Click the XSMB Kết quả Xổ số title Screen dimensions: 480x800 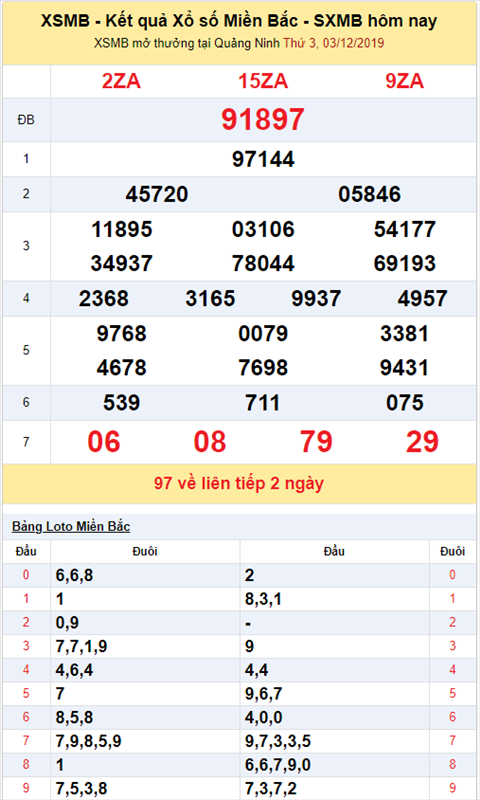click(x=239, y=21)
